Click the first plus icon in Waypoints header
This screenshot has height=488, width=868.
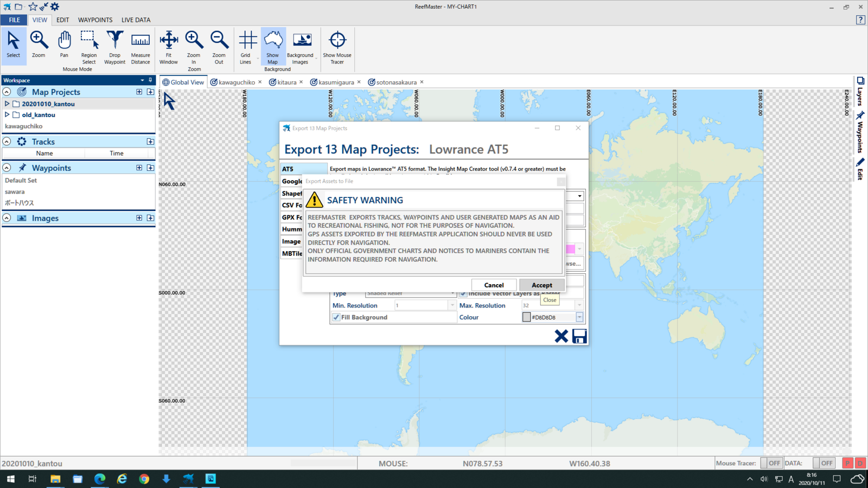click(139, 168)
